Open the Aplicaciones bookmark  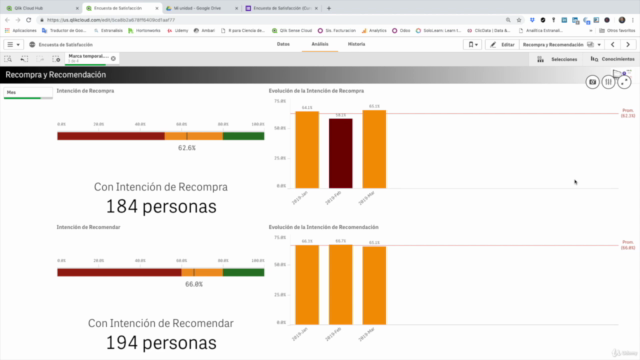point(20,31)
